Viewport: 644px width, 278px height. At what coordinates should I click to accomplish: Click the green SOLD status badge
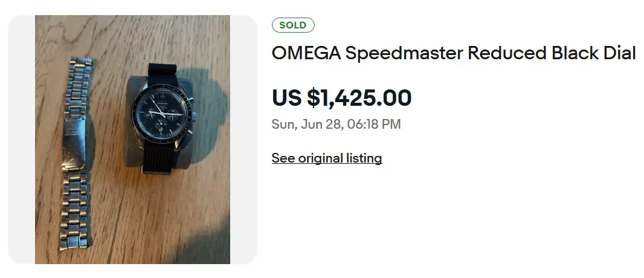(293, 25)
